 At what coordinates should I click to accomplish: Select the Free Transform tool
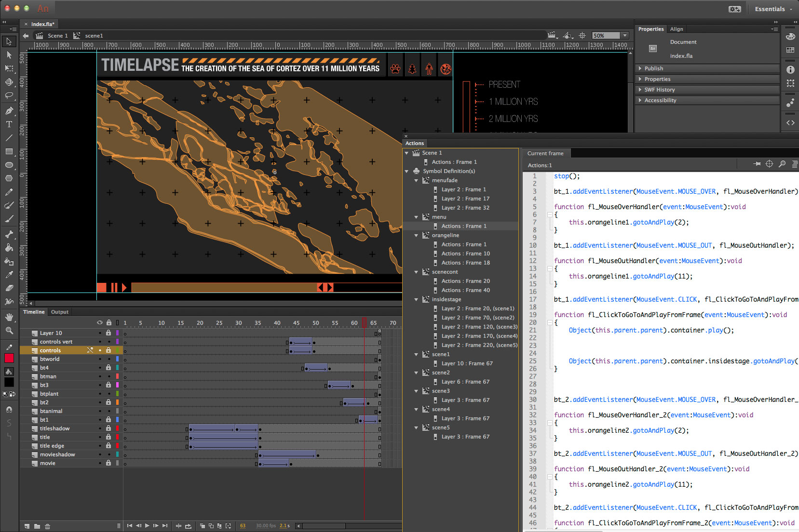pyautogui.click(x=9, y=68)
